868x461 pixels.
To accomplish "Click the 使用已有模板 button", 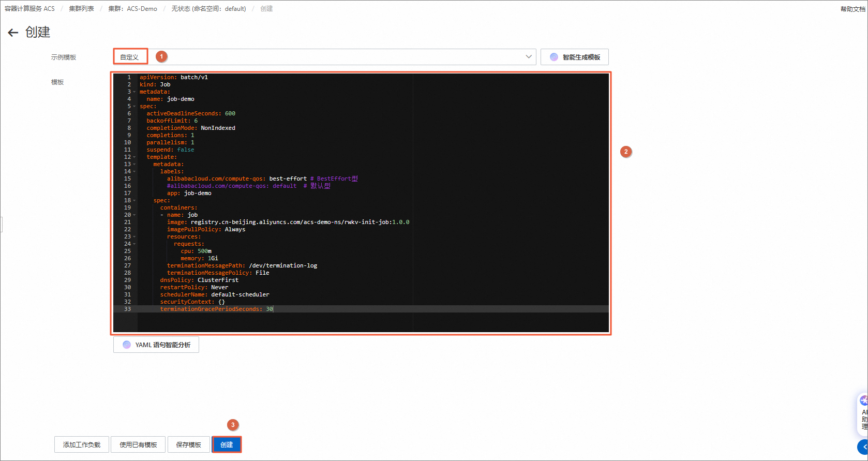I will pyautogui.click(x=138, y=444).
